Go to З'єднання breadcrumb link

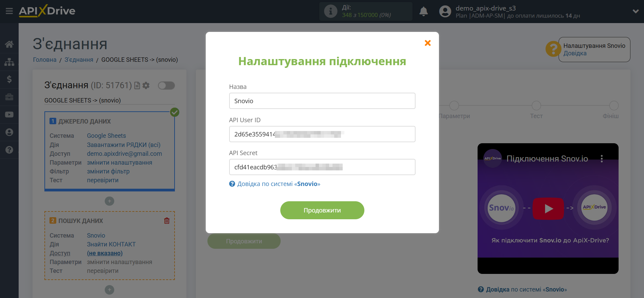click(x=79, y=60)
